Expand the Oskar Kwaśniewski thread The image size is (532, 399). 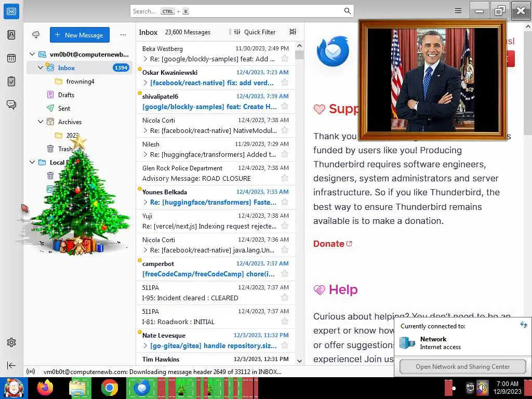[145, 83]
